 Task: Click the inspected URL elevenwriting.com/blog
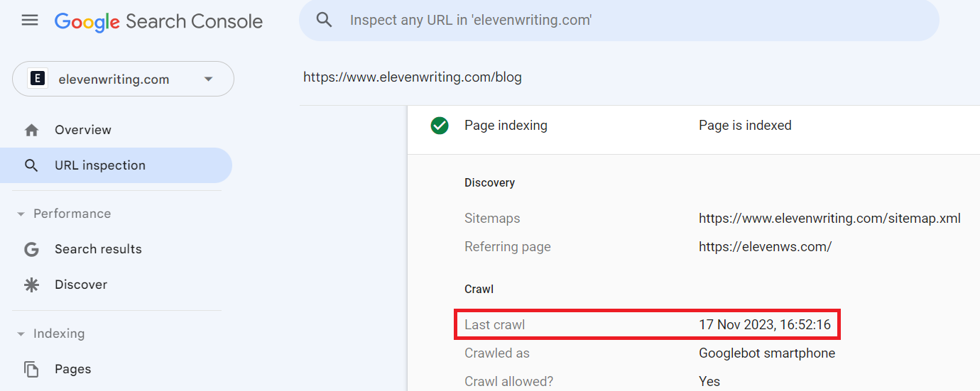[x=413, y=77]
